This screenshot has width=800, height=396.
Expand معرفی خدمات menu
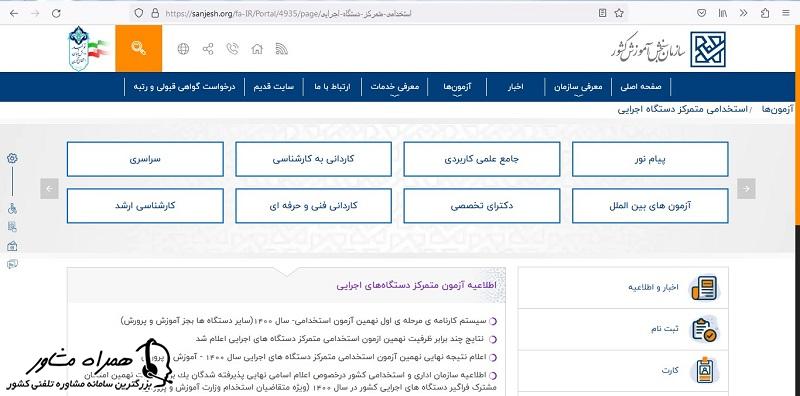[x=394, y=87]
